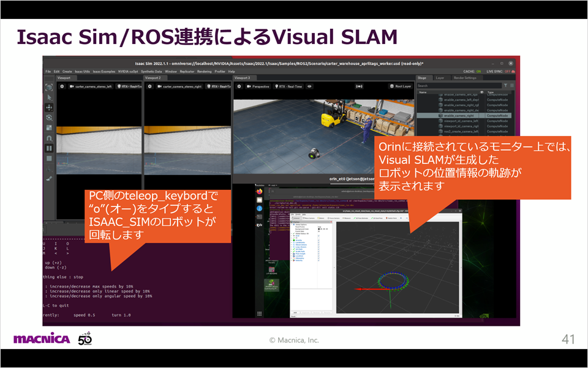588x368 pixels.
Task: Expand the Global Status item in RViz Displays
Action: (292, 233)
